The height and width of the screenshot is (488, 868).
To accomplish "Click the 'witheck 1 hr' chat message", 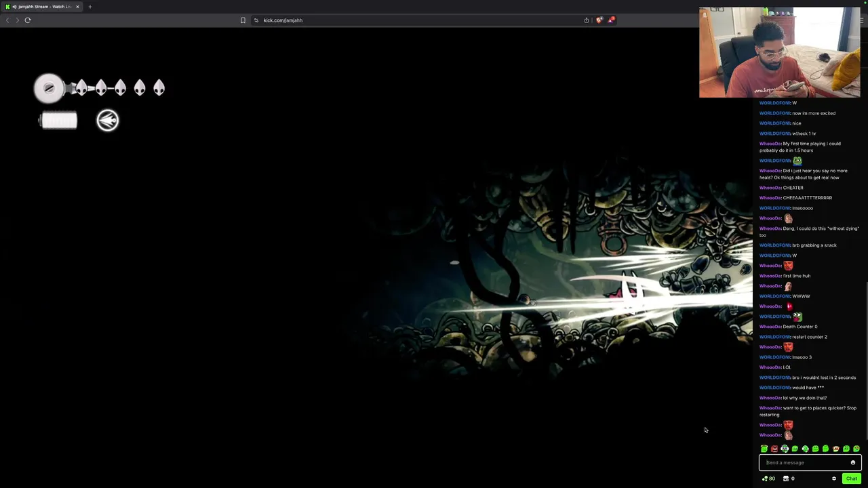I will pyautogui.click(x=804, y=134).
